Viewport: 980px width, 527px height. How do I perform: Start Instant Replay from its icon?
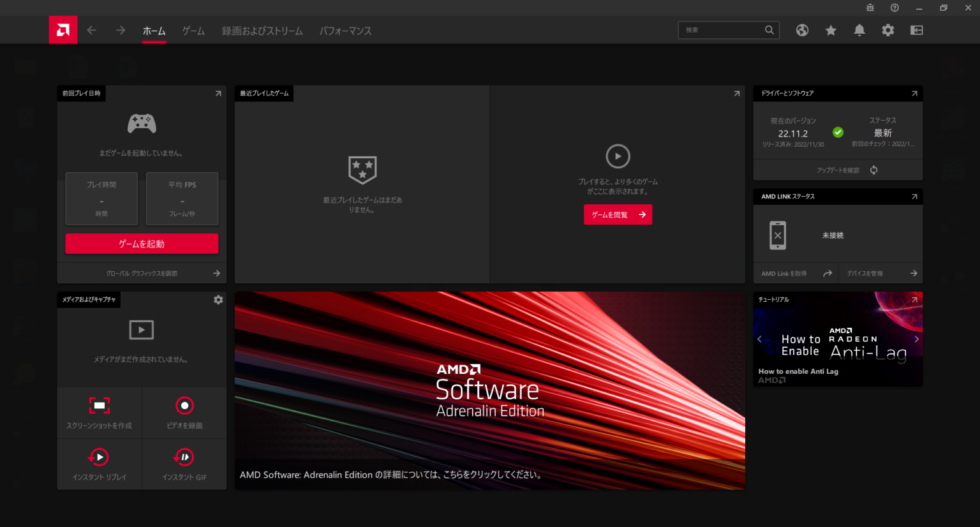coord(99,457)
